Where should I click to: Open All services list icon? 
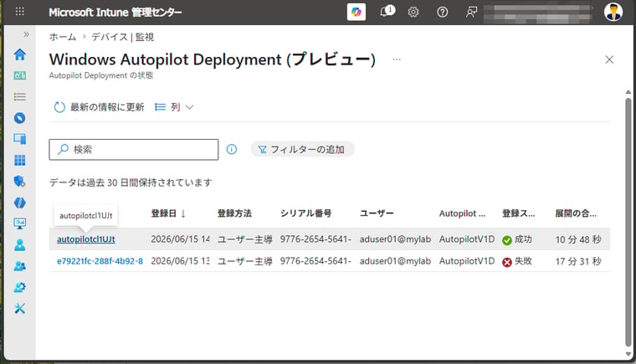19,96
